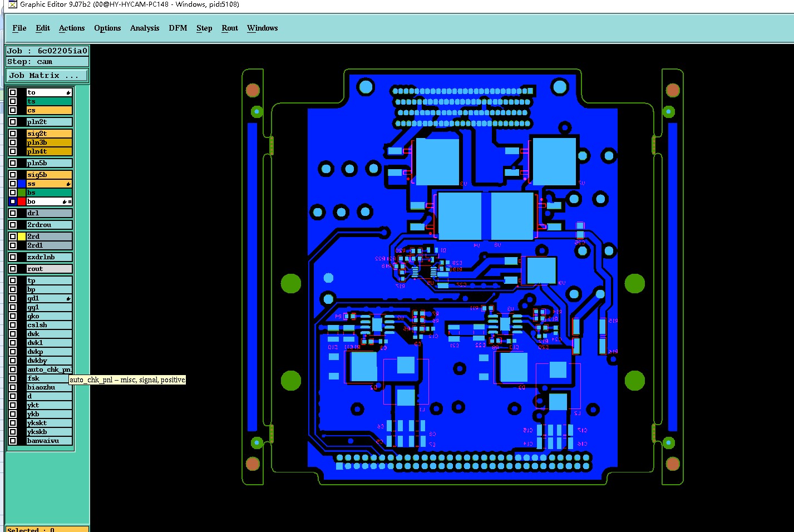Select the '2rd1' layer name
The image size is (794, 532).
click(50, 245)
